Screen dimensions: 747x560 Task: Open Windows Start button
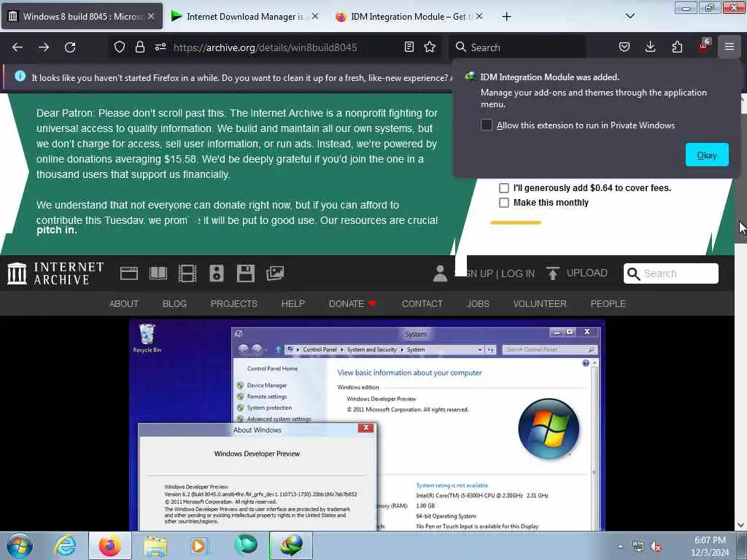(x=20, y=545)
